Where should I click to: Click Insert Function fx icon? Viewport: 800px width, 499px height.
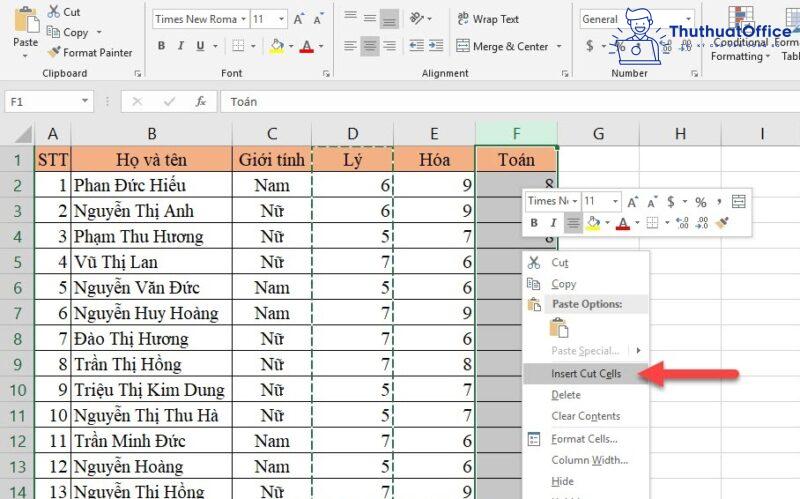tap(201, 102)
